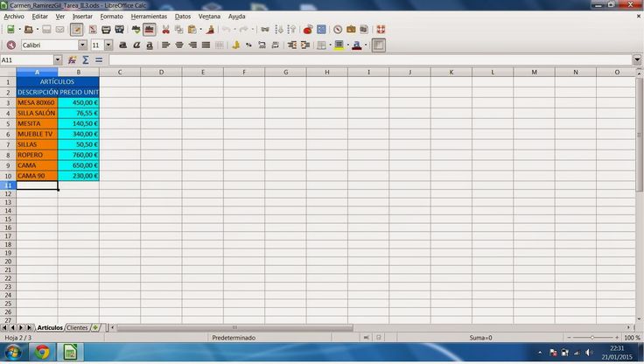
Task: Open the Gallery icon
Action: coord(351,29)
